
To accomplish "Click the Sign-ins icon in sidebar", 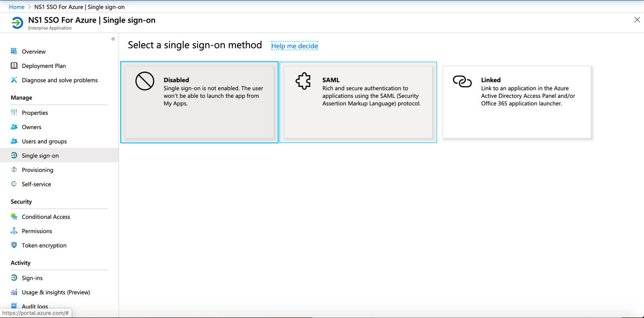I will pyautogui.click(x=14, y=278).
